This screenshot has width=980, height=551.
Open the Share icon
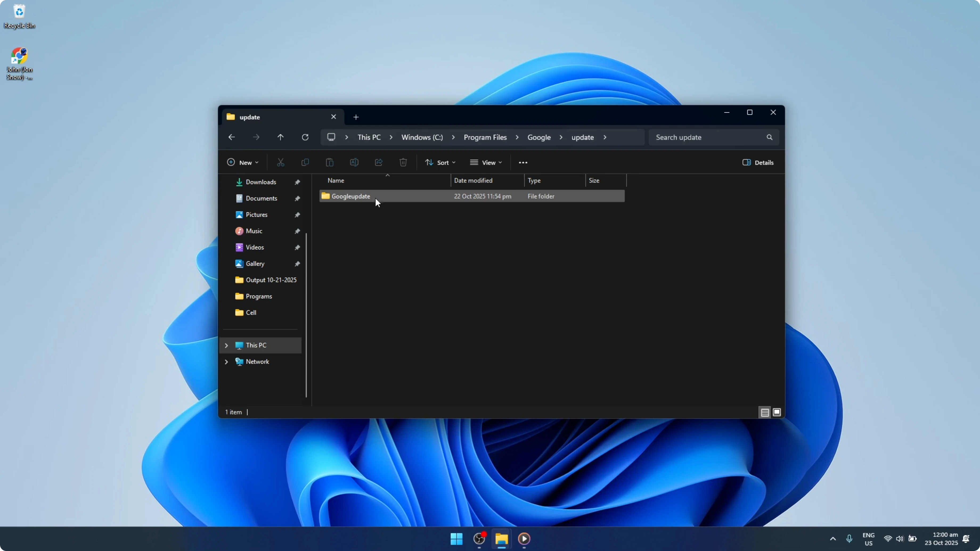[378, 162]
